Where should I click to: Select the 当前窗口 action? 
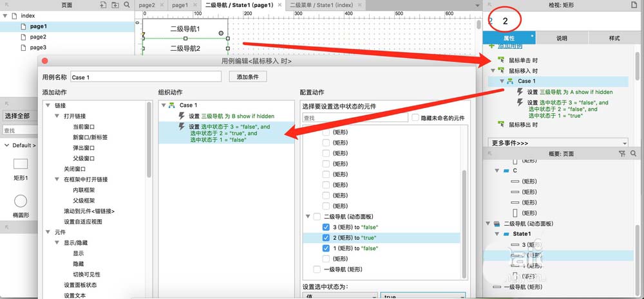pyautogui.click(x=84, y=127)
